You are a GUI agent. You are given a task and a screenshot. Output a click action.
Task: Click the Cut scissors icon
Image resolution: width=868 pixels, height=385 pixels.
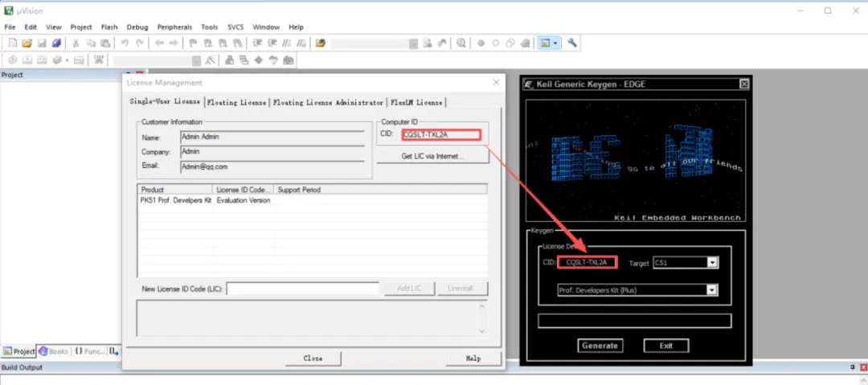tap(76, 43)
